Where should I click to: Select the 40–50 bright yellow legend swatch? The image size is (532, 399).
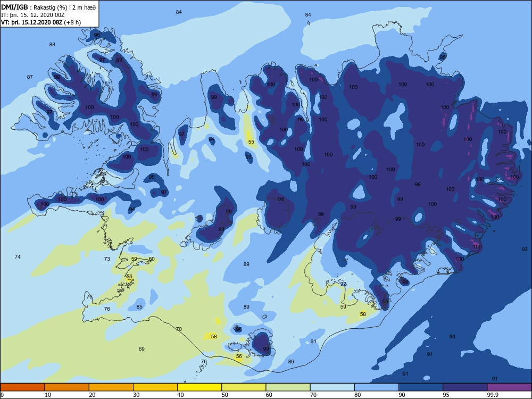[199, 387]
